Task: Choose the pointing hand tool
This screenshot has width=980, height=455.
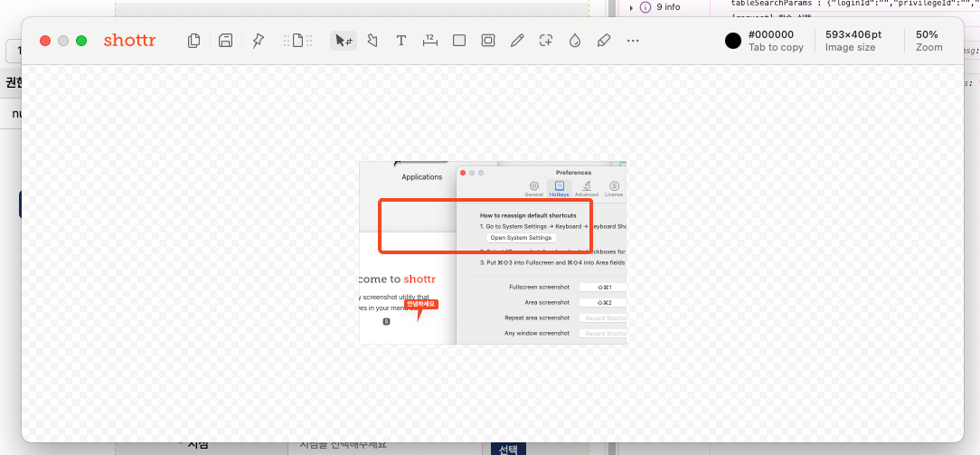Action: coord(372,41)
